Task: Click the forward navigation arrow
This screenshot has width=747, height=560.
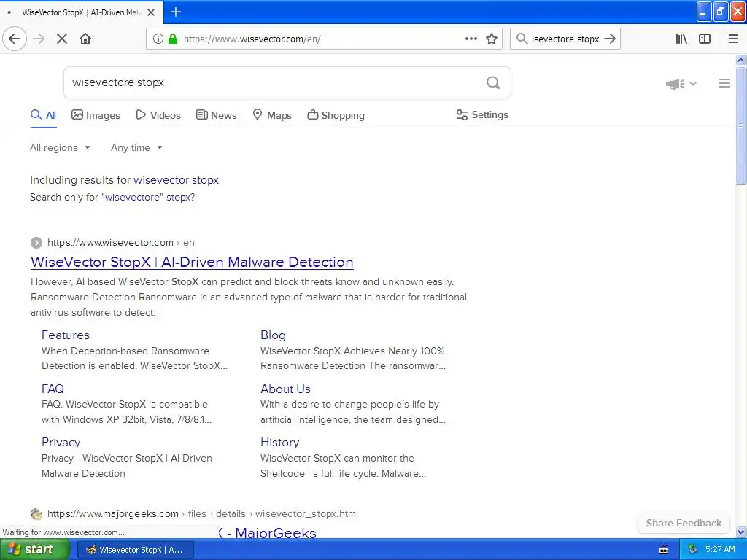Action: pos(39,39)
